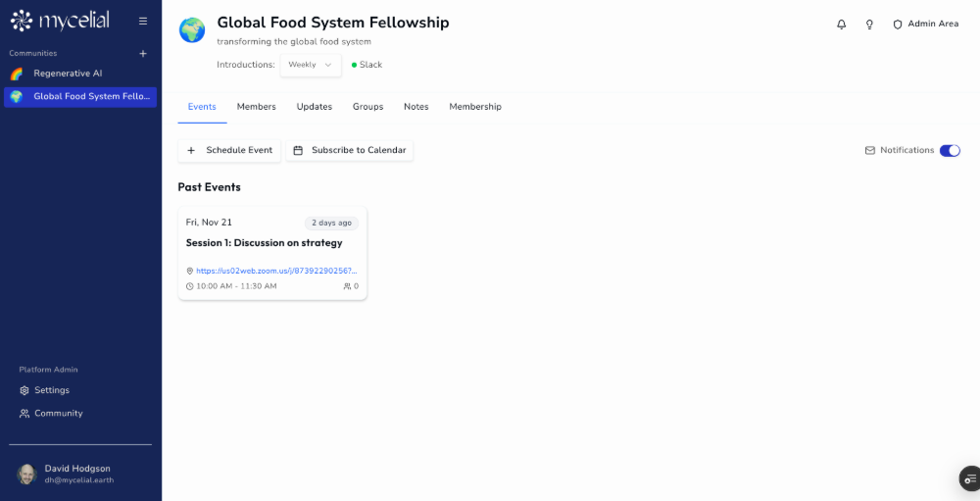
Task: Click the attendees count icon on event card
Action: pyautogui.click(x=350, y=286)
